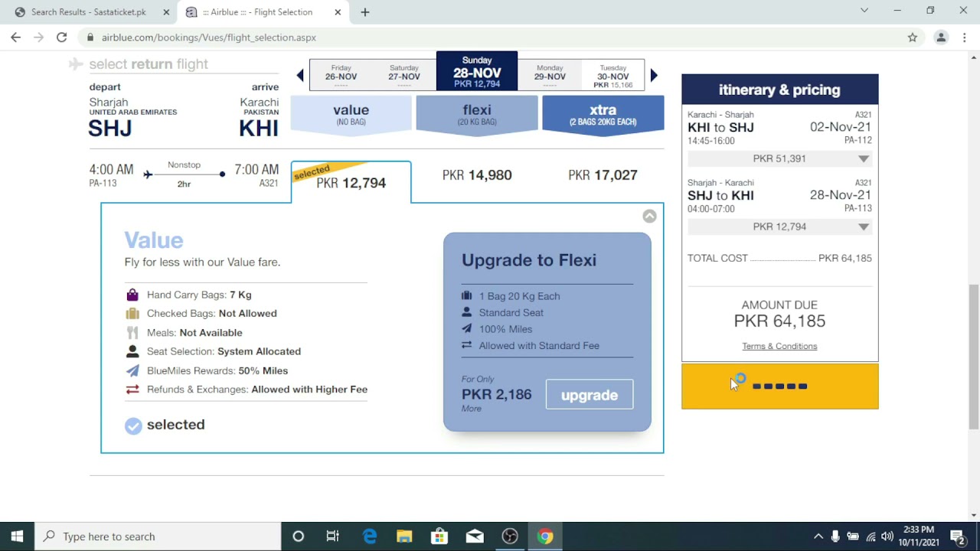Open Chrome profile avatar
Viewport: 980px width, 551px height.
coord(941,37)
